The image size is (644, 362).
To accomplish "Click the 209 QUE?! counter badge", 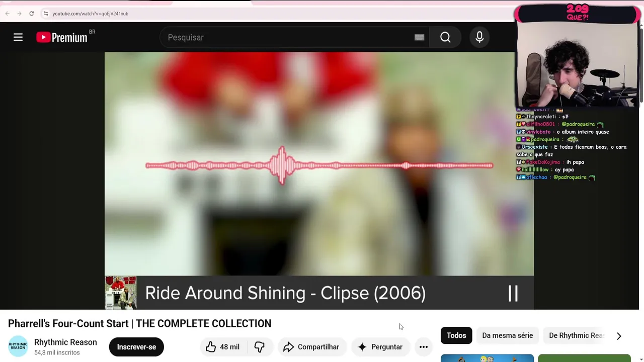I will click(x=577, y=13).
